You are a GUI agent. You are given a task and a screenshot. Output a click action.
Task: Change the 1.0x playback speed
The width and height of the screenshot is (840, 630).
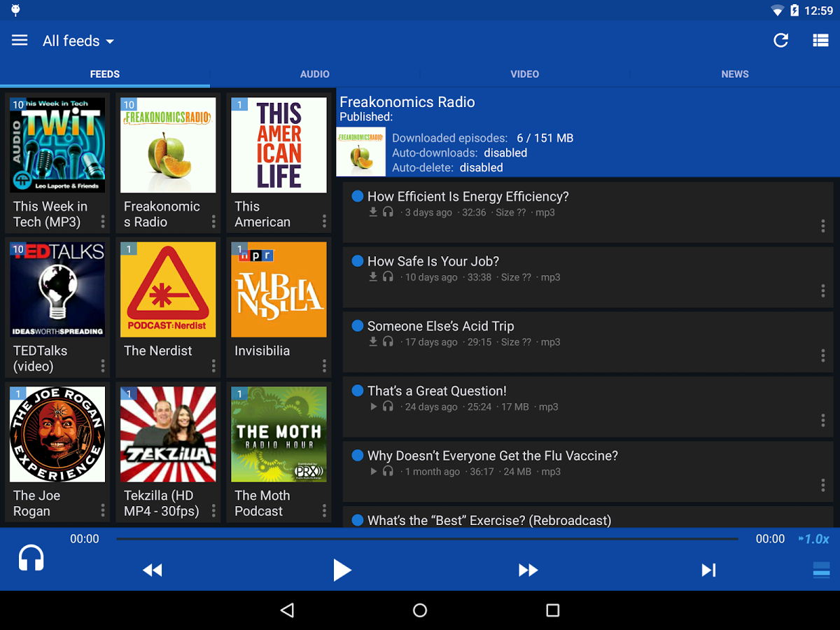(x=814, y=539)
